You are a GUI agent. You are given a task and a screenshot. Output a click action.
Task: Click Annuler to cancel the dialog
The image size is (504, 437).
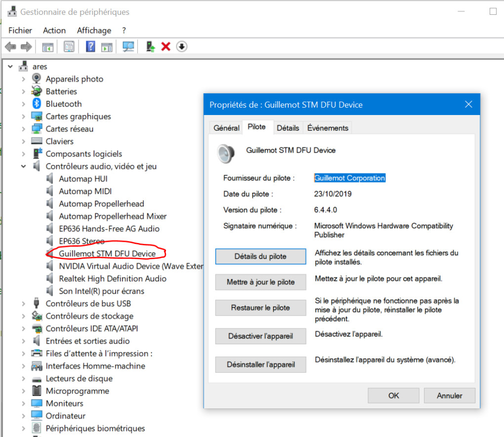click(x=449, y=396)
